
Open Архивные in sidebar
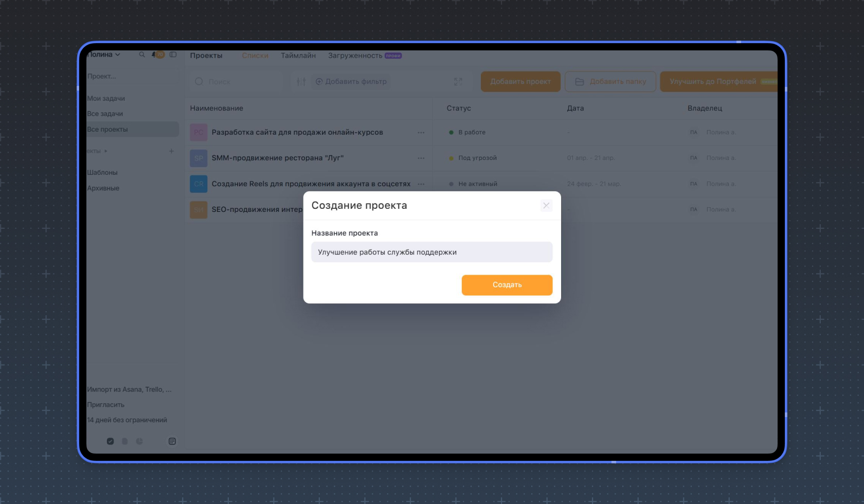103,188
